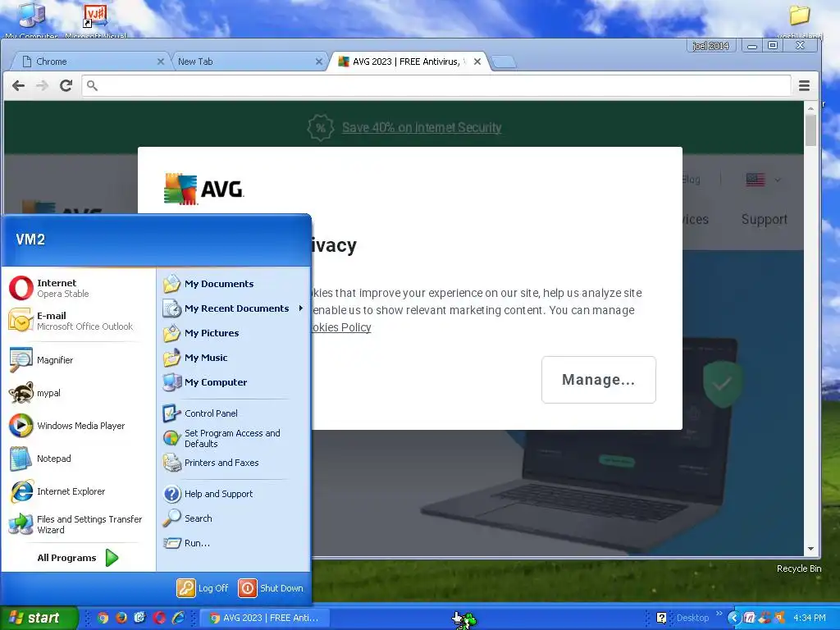Reload the current page
Image resolution: width=840 pixels, height=630 pixels.
pyautogui.click(x=66, y=85)
